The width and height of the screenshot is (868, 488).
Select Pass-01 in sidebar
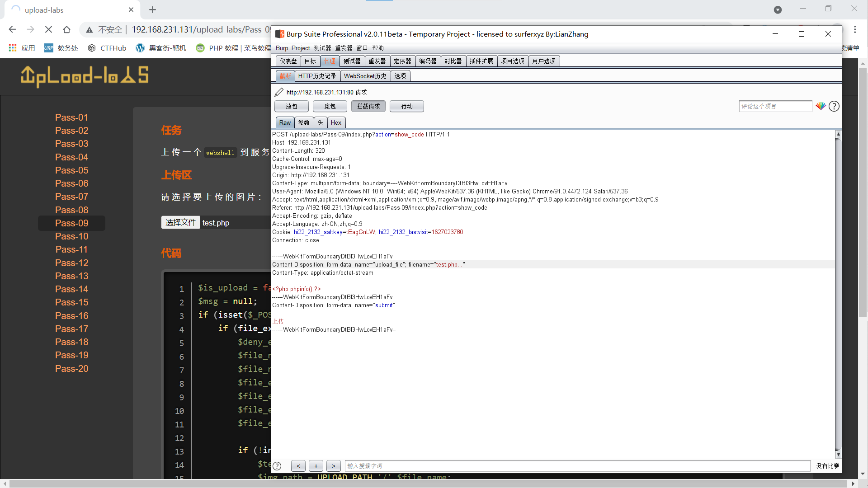[71, 117]
